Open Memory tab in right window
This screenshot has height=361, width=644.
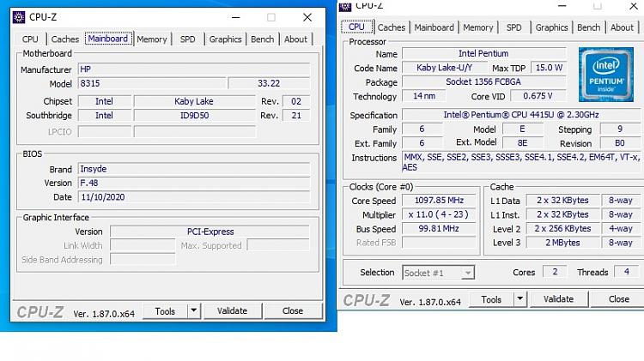click(x=478, y=27)
